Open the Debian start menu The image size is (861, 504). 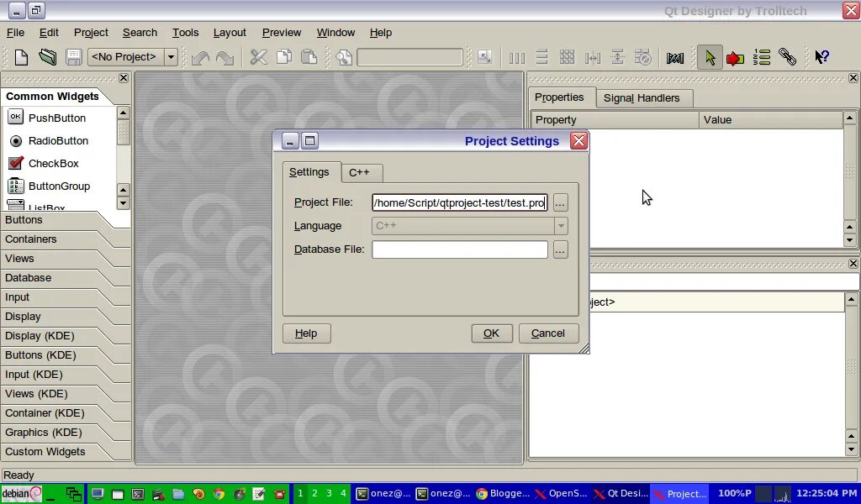point(22,494)
